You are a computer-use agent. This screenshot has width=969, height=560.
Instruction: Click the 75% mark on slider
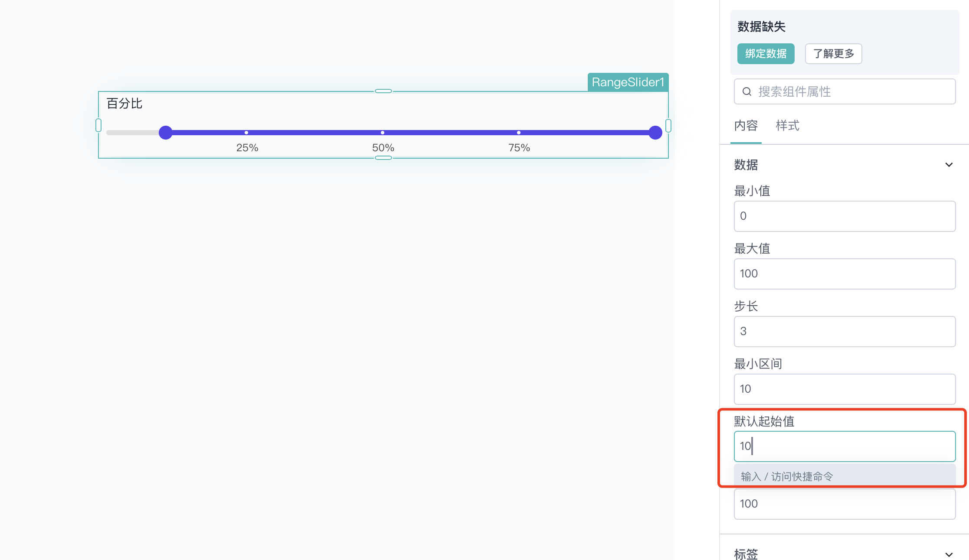point(519,133)
